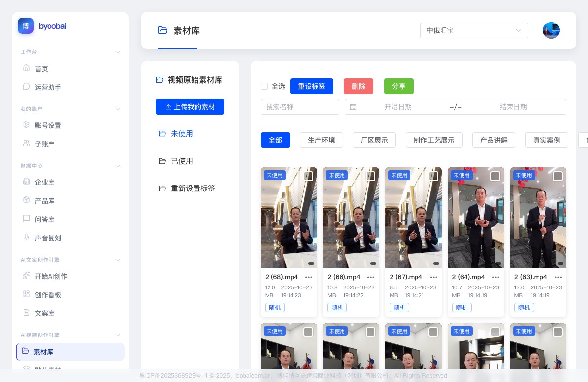This screenshot has width=588, height=382.
Task: Check last video in second row
Action: [x=558, y=332]
